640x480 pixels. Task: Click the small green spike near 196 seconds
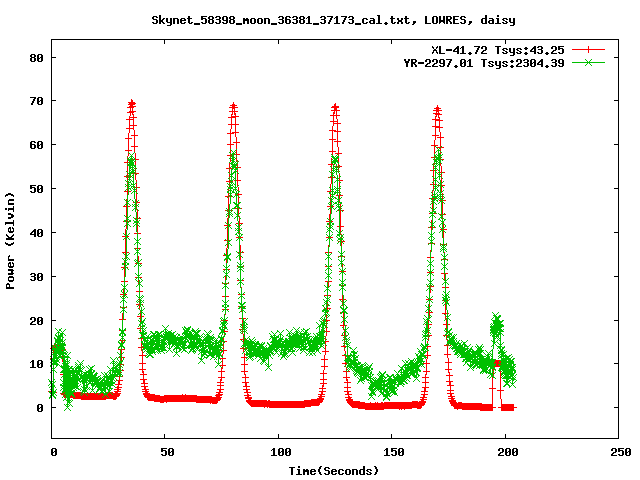[497, 325]
